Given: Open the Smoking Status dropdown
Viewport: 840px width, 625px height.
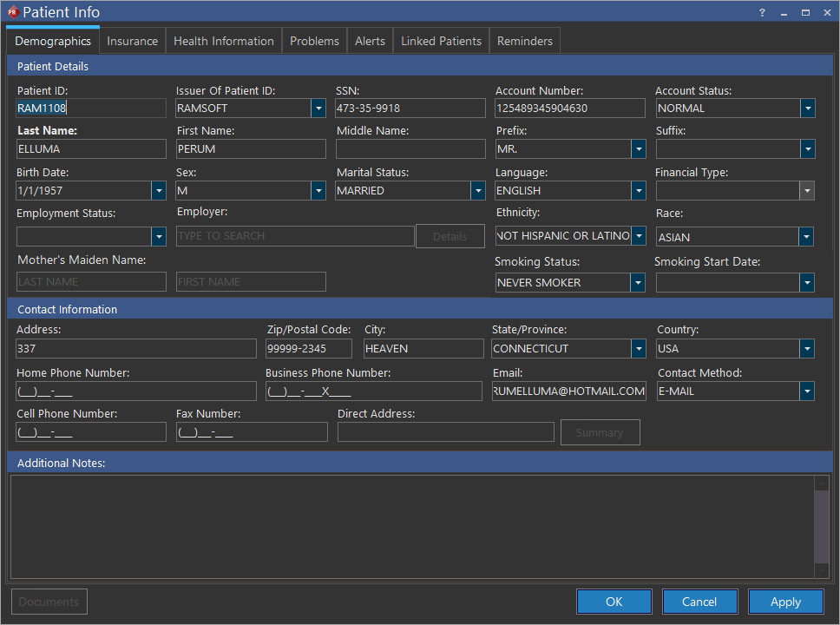Looking at the screenshot, I should click(x=639, y=282).
